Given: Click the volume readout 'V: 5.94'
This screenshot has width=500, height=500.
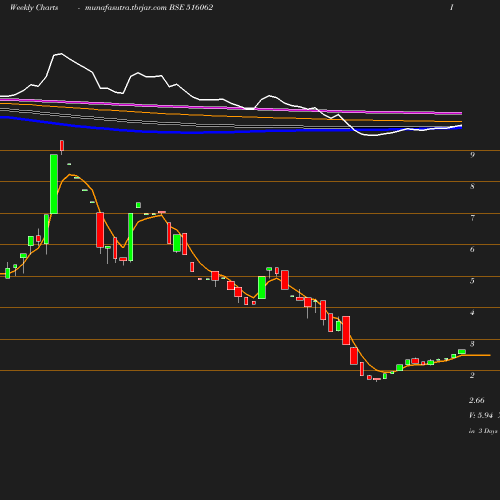Looking at the screenshot, I should (481, 415).
